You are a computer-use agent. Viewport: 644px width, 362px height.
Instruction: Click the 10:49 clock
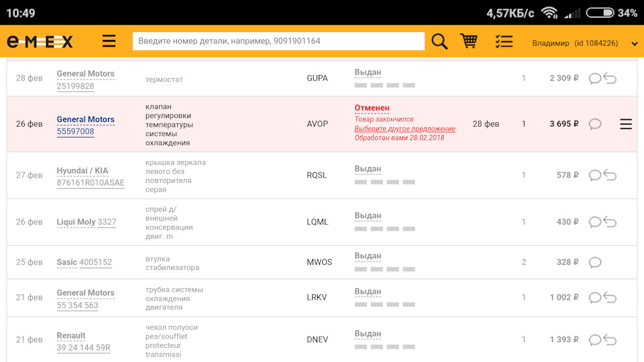pyautogui.click(x=21, y=13)
